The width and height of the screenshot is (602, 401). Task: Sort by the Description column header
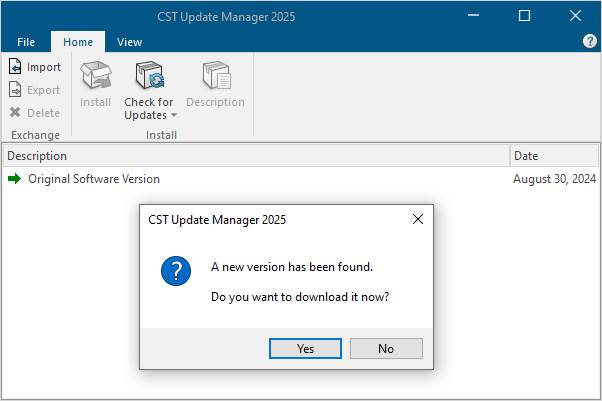(256, 156)
